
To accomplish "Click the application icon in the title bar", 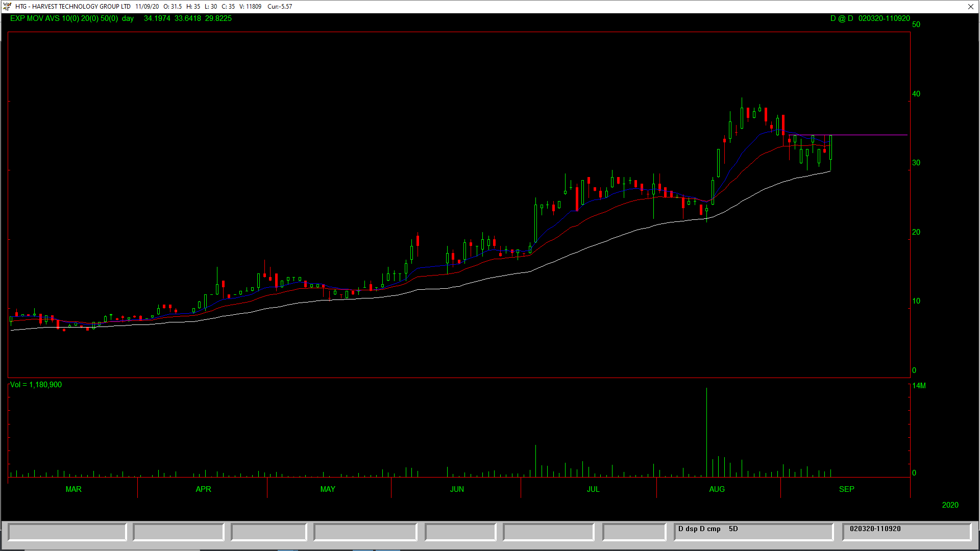I will click(7, 6).
